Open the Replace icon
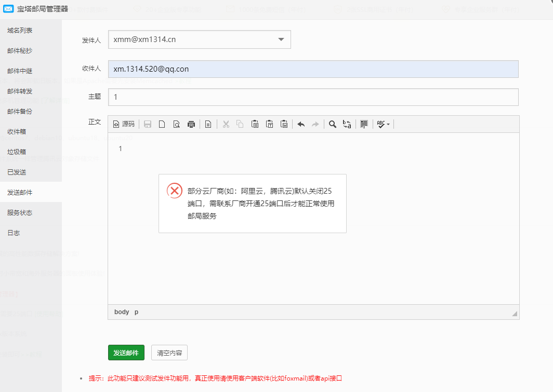This screenshot has width=553, height=392. [347, 124]
